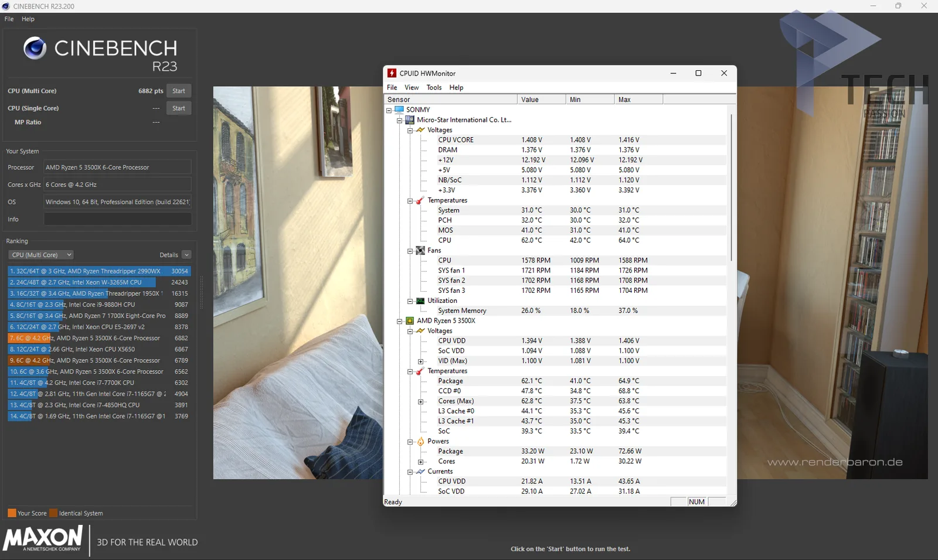The image size is (938, 560).
Task: Click the HWMonitor vertical scrollbar
Action: point(731,187)
